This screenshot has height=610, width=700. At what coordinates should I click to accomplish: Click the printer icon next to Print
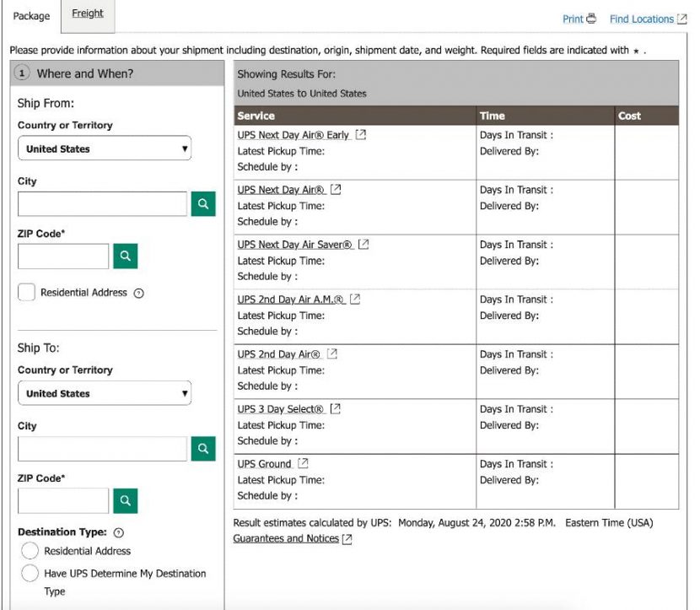coord(591,19)
